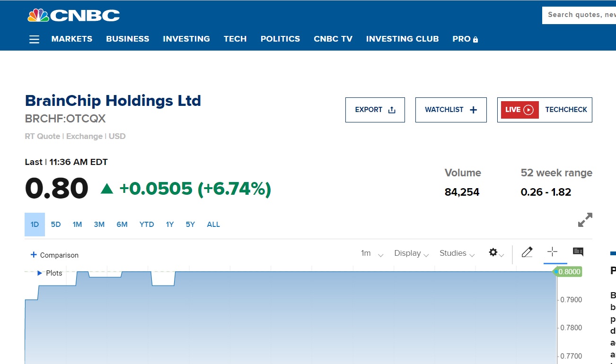This screenshot has width=616, height=364.
Task: Add BrainChip to Watchlist
Action: click(x=451, y=110)
